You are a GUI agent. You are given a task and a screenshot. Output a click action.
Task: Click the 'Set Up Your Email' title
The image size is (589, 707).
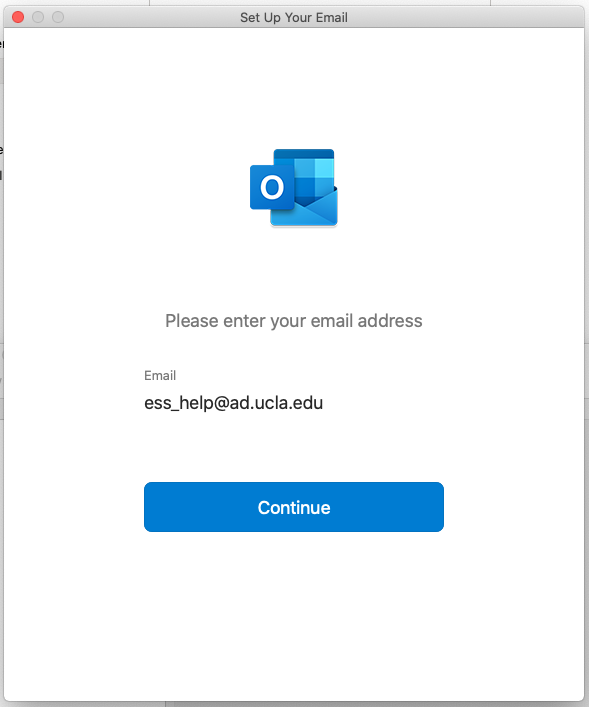[x=294, y=18]
